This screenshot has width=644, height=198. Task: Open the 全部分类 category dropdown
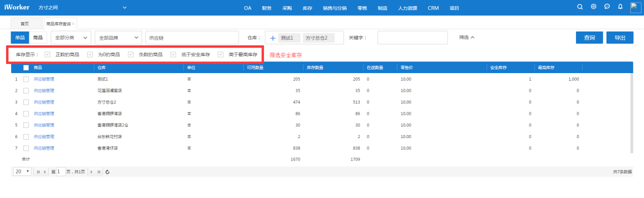(x=71, y=38)
